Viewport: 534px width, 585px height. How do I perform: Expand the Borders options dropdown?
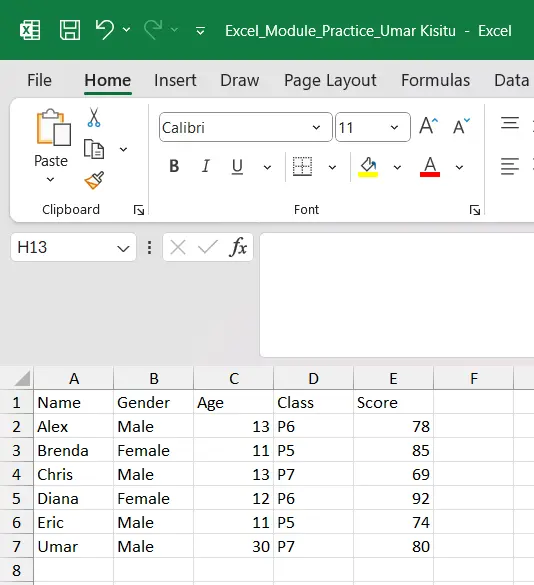coord(332,167)
